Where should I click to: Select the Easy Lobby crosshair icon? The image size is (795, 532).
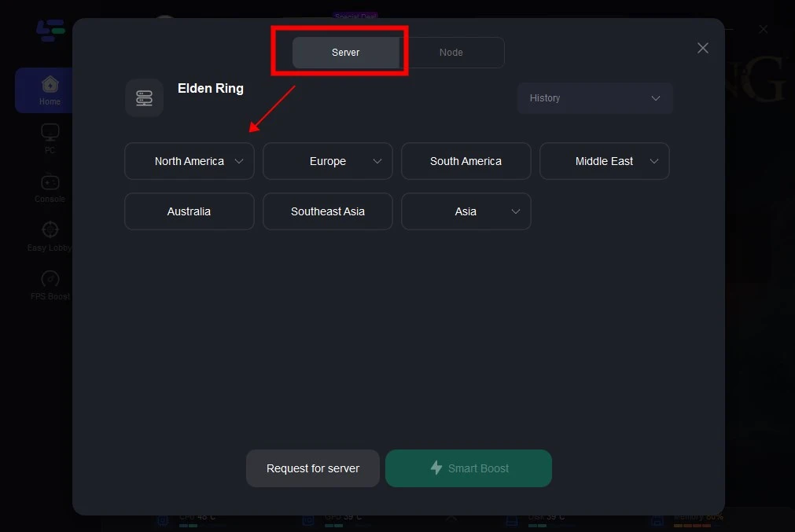coord(50,230)
